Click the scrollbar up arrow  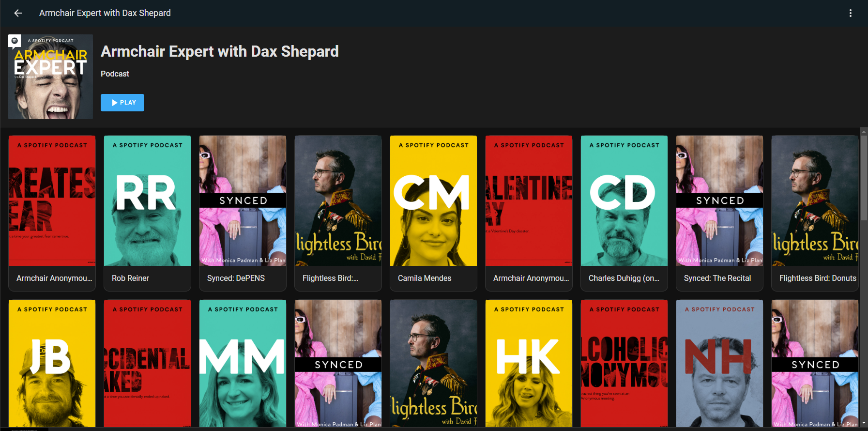864,131
